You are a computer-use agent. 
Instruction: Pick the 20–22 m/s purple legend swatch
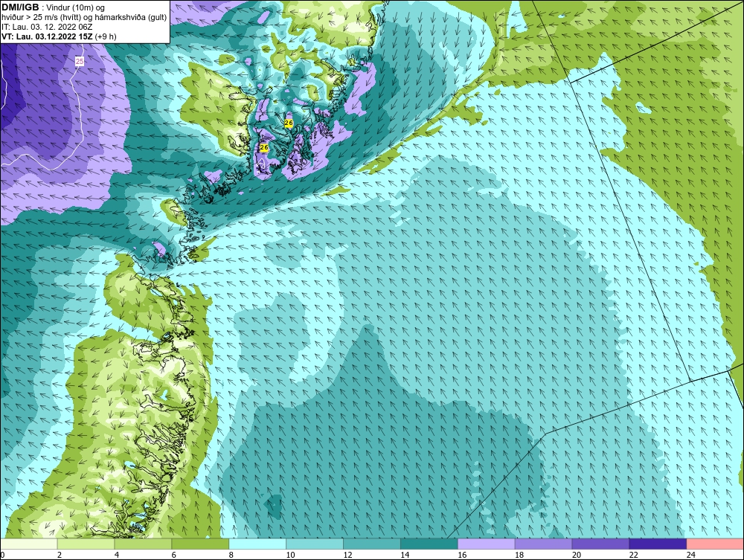pos(600,544)
